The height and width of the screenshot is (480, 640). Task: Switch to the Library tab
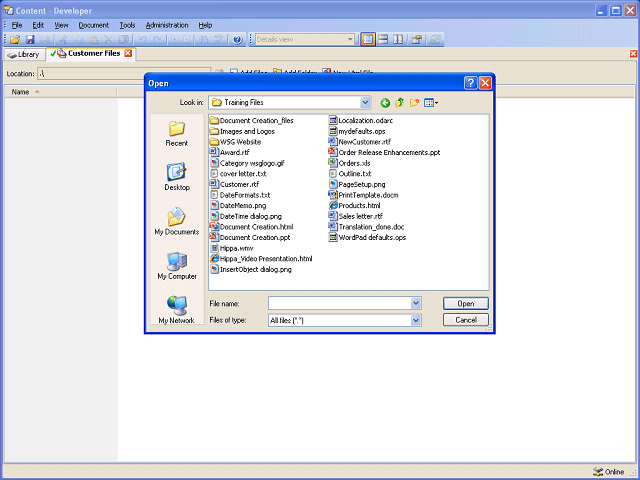24,54
